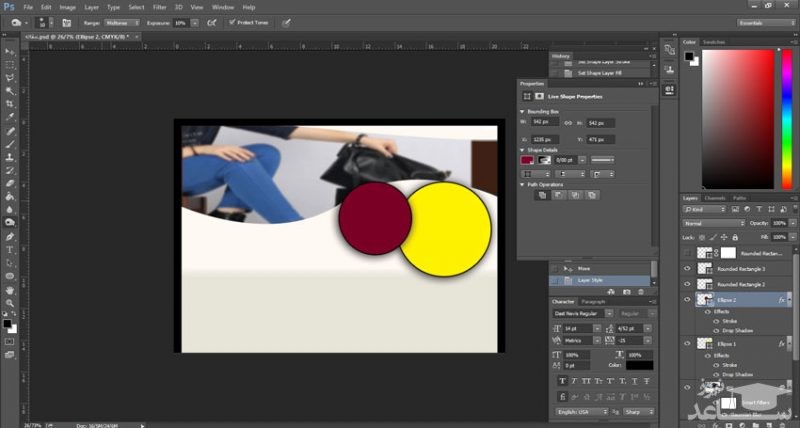800x428 pixels.
Task: Hide the Rounded Rectangle 3 layer
Action: pyautogui.click(x=686, y=268)
